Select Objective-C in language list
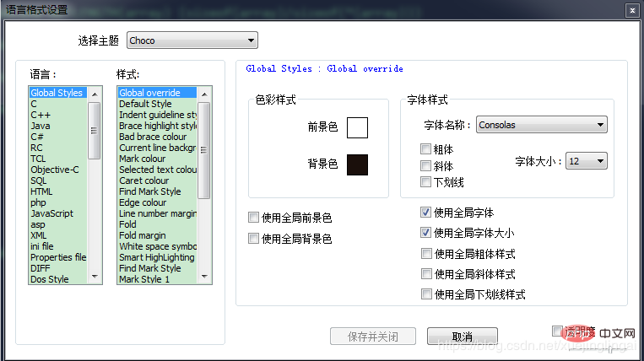The width and height of the screenshot is (644, 361). (x=58, y=170)
